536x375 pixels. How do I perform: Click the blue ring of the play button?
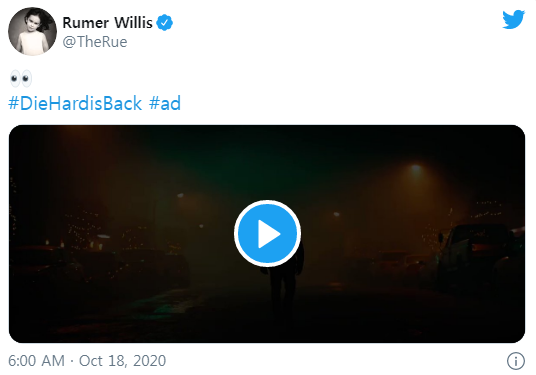tap(247, 233)
